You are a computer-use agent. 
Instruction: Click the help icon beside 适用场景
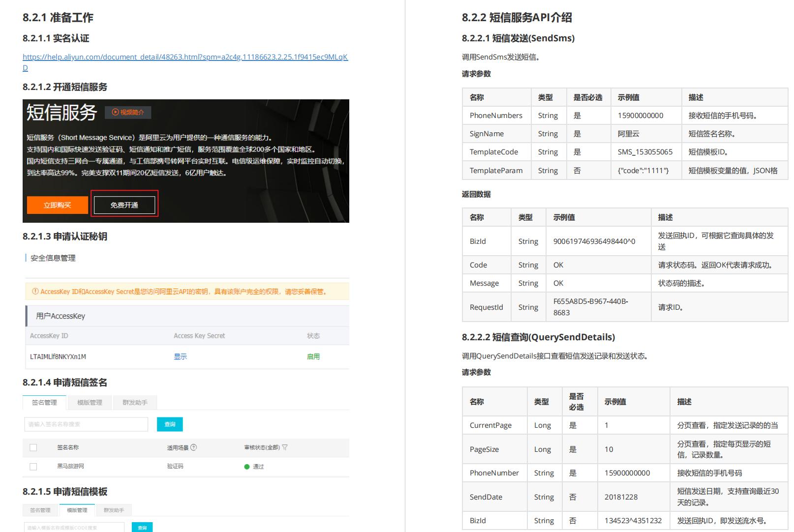coord(193,447)
